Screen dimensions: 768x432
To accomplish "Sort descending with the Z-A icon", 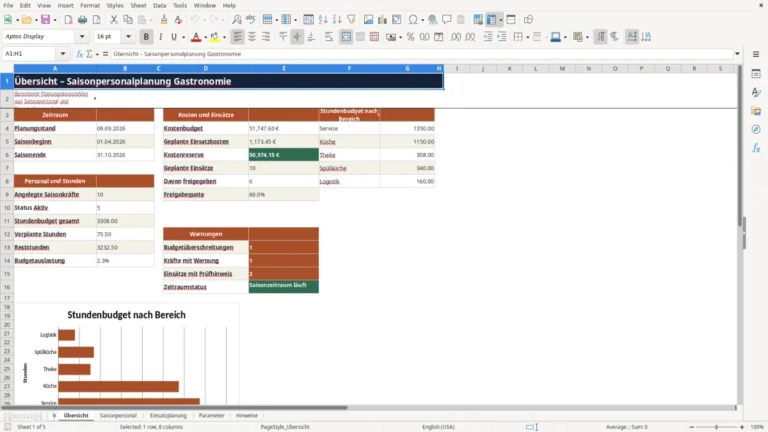I will coord(337,20).
